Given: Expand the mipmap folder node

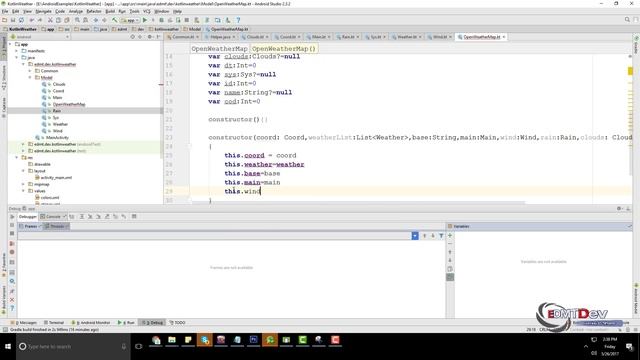Looking at the screenshot, I should 23,184.
